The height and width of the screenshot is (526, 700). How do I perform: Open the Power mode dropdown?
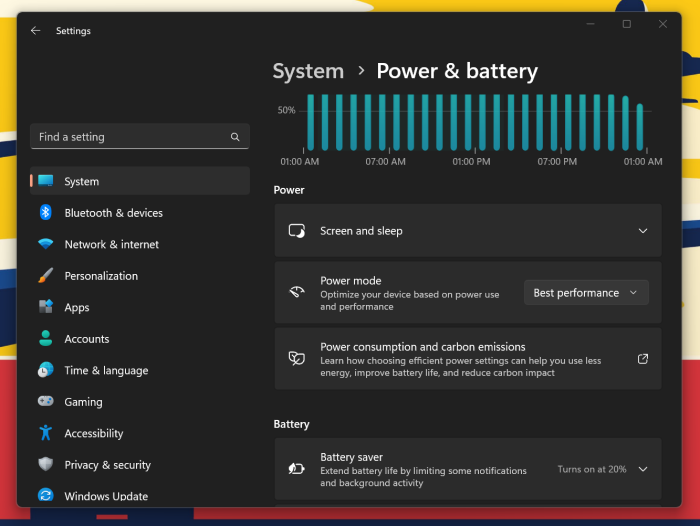(586, 293)
